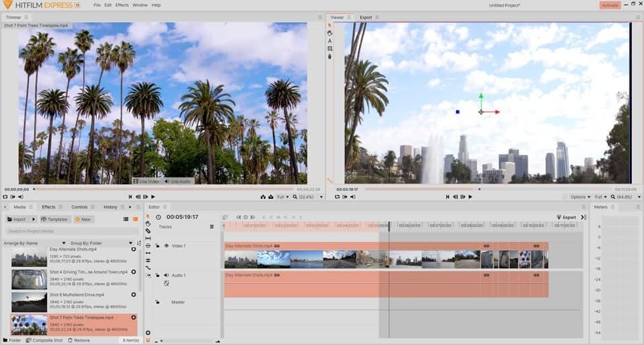Switch to the Controls tab
This screenshot has height=345, width=644.
79,207
